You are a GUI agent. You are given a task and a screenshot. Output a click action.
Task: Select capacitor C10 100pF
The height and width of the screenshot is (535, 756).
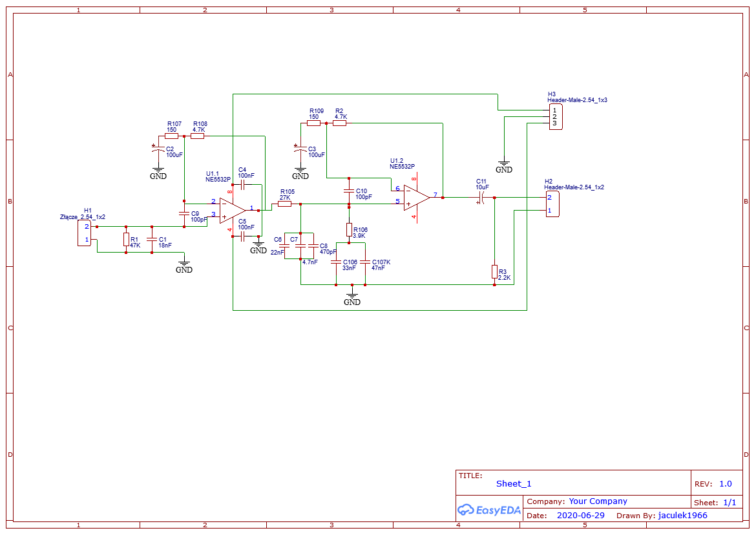coord(349,191)
